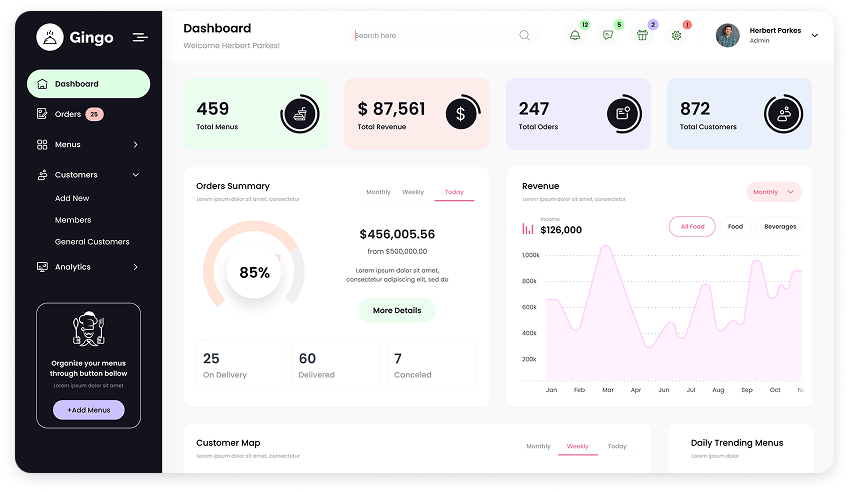Click Total Customers people icon
This screenshot has width=849, height=492.
[783, 114]
